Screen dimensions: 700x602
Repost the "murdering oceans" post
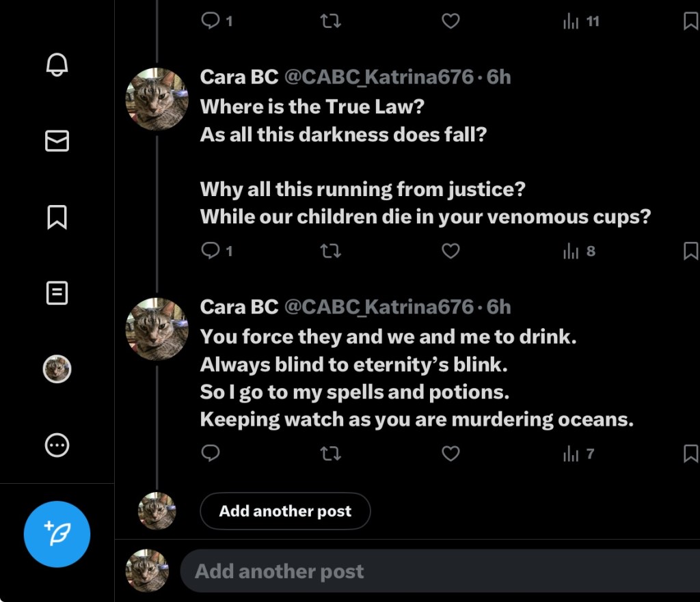[x=331, y=453]
